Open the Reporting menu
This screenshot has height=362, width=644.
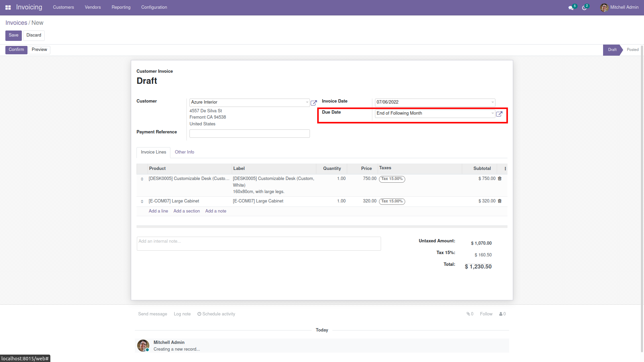[x=121, y=7]
